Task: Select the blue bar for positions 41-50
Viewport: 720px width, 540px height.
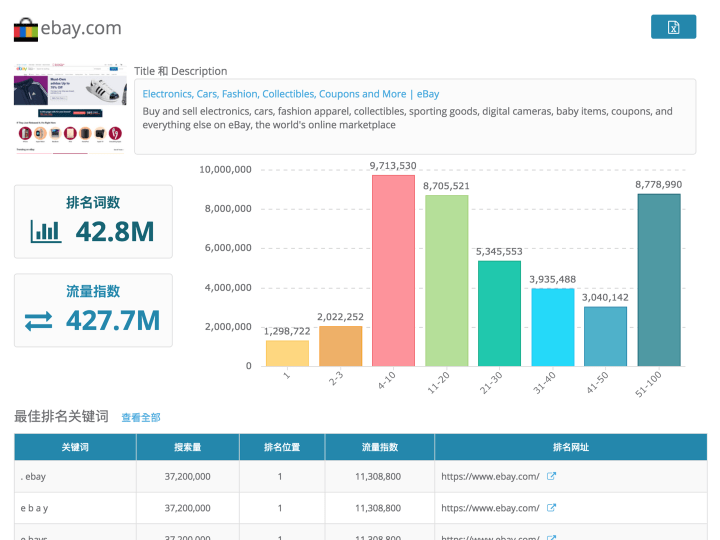Action: (x=606, y=337)
